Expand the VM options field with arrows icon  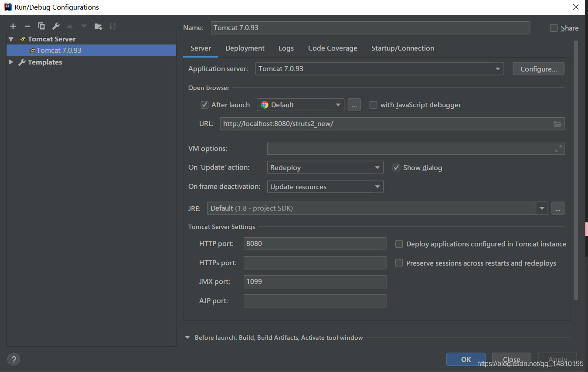point(558,149)
